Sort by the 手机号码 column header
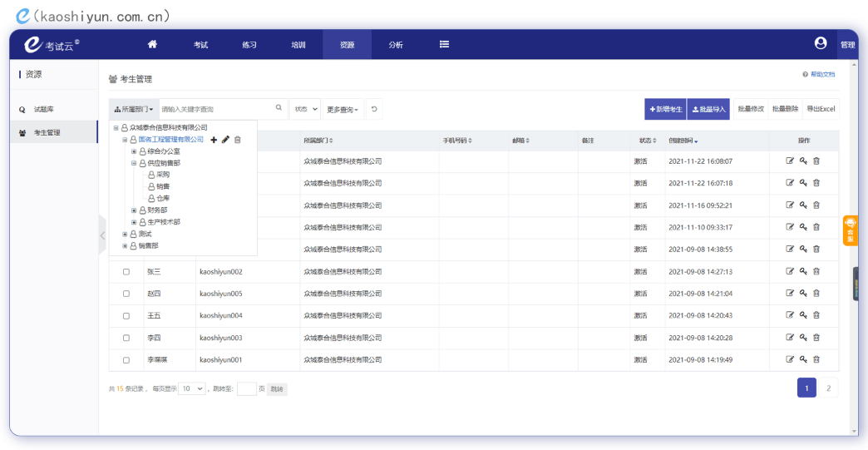The height and width of the screenshot is (450, 868). pyautogui.click(x=457, y=141)
